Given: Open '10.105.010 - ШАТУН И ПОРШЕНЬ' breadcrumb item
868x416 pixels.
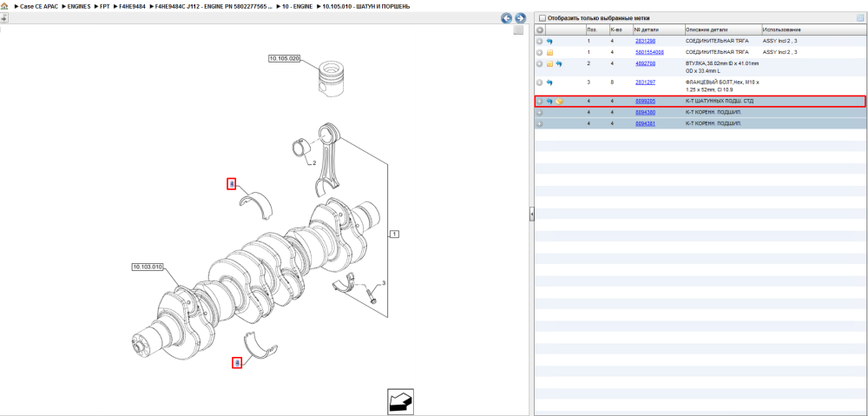Looking at the screenshot, I should [366, 6].
